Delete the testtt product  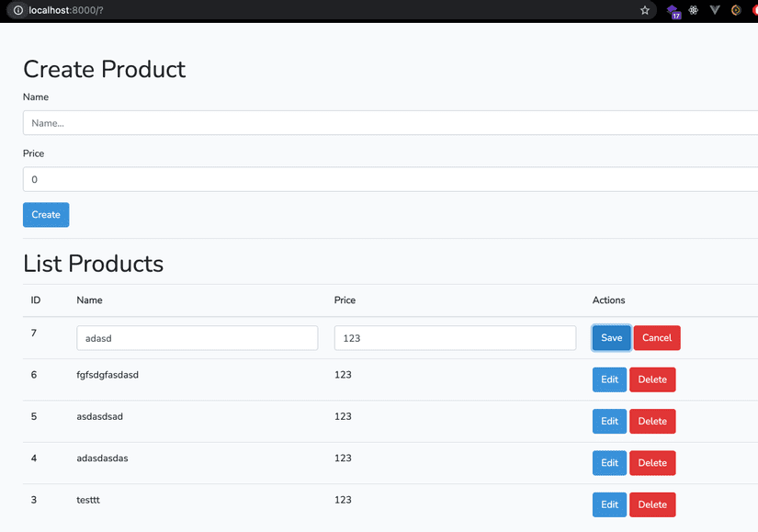pyautogui.click(x=652, y=504)
